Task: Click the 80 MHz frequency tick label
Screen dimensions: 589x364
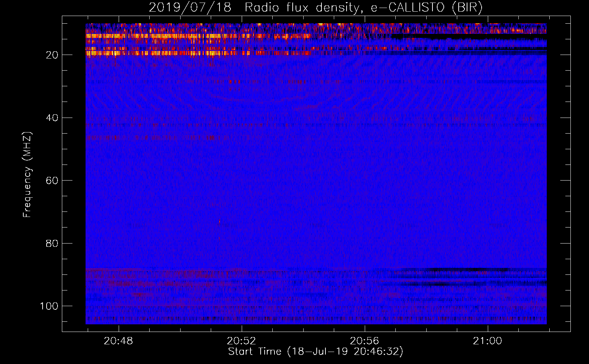Action: pyautogui.click(x=52, y=243)
